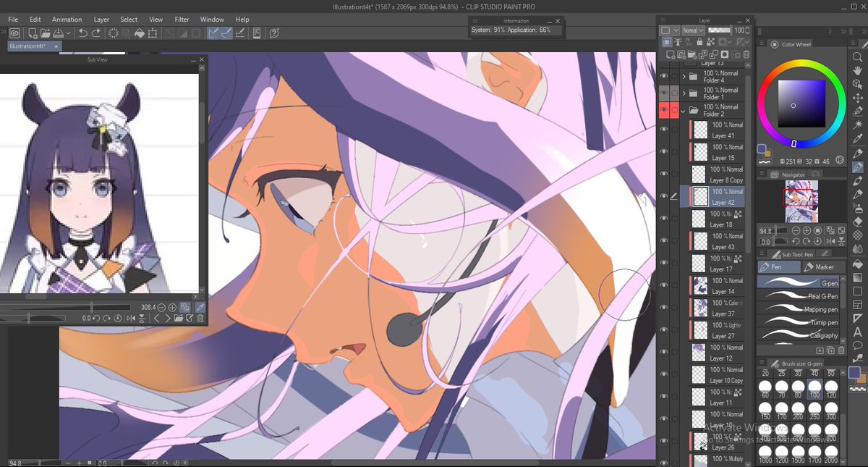Image resolution: width=868 pixels, height=467 pixels.
Task: Click the Lock Layer padlock icon
Action: point(699,43)
